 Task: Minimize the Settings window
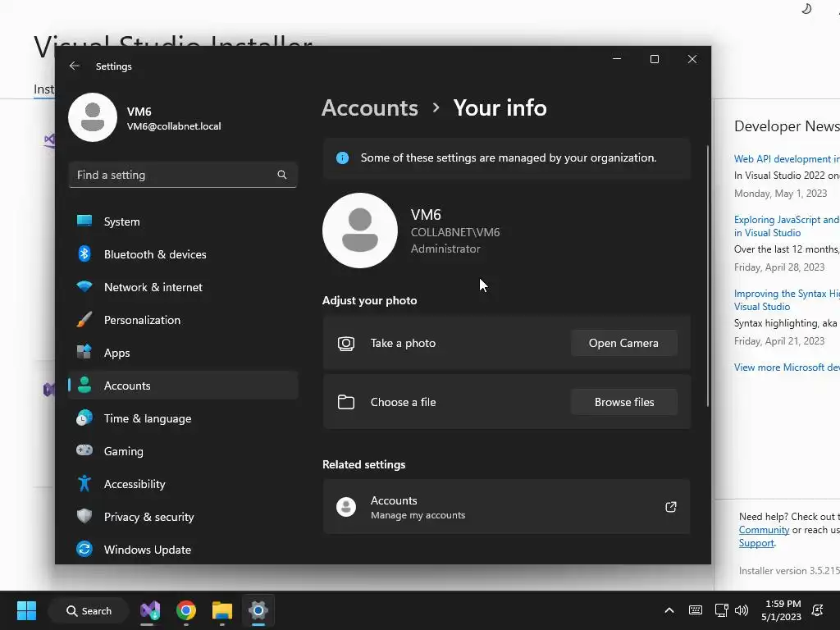coord(617,59)
